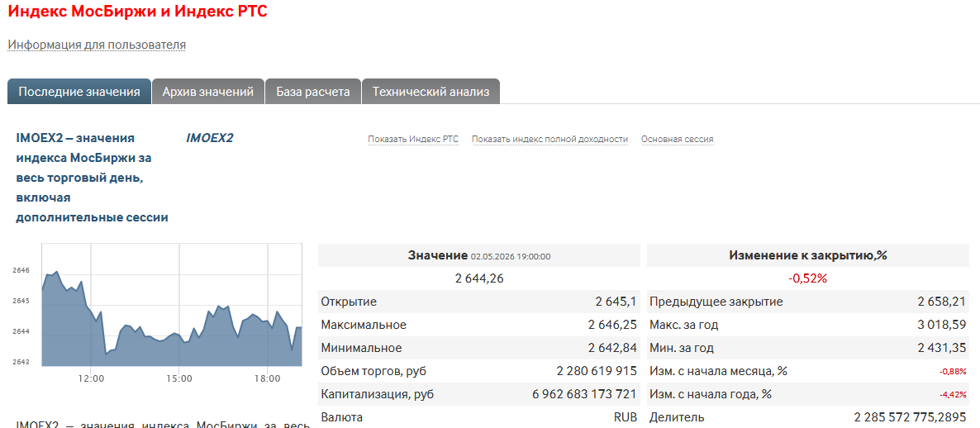This screenshot has width=980, height=428.
Task: Click the Объем торгов, руб label
Action: [x=374, y=371]
